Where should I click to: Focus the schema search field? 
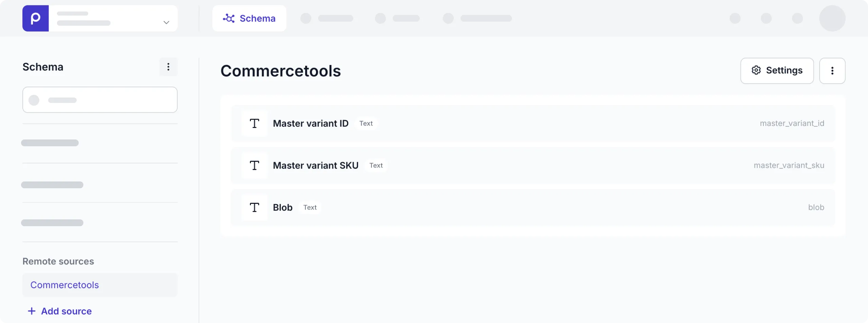click(x=100, y=100)
